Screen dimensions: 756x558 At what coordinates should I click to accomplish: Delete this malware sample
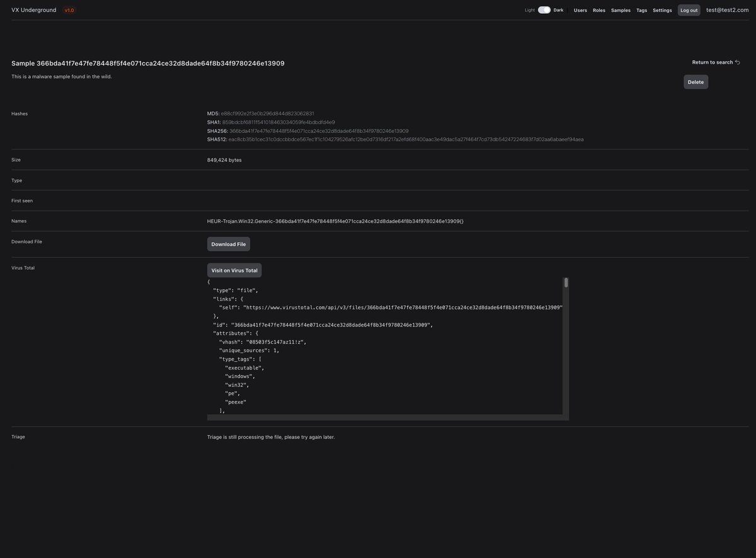[695, 81]
